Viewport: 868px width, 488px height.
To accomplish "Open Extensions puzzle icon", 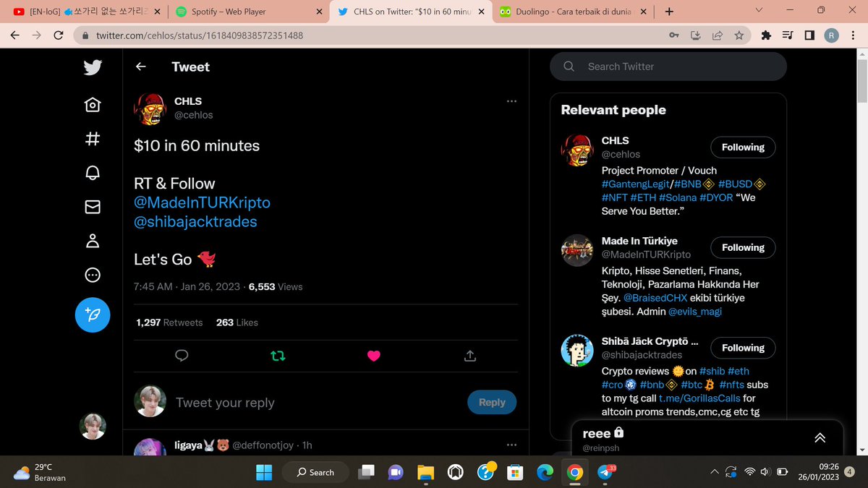I will tap(767, 35).
